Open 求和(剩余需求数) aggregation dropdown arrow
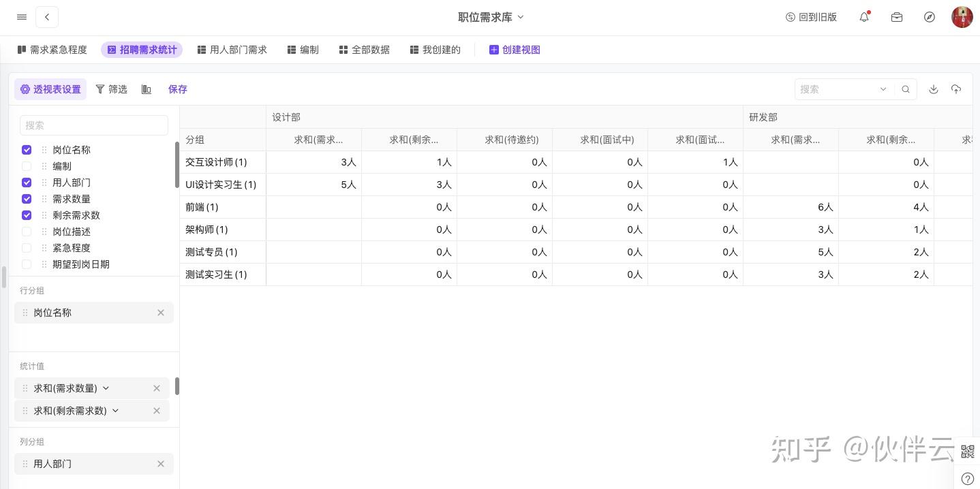The image size is (980, 489). (x=115, y=411)
